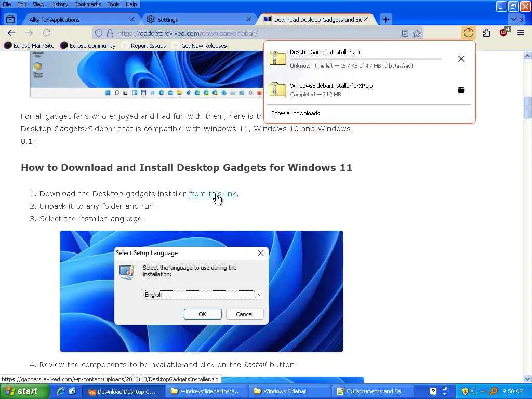532x399 pixels.
Task: Reload the page with the refresh icon
Action: [47, 33]
